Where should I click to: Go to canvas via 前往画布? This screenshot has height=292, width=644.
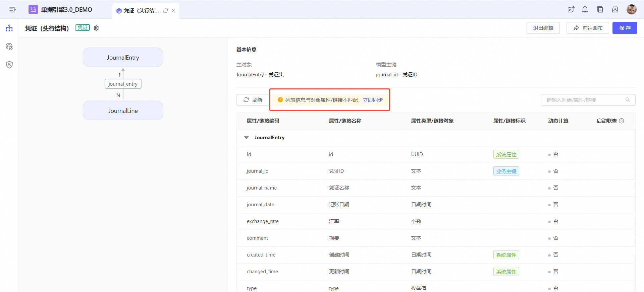click(x=588, y=28)
